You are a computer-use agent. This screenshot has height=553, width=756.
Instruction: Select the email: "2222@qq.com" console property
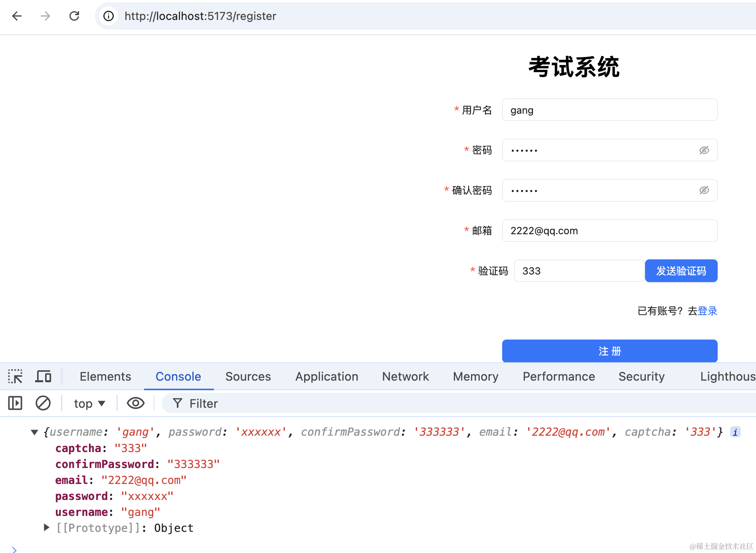[121, 480]
